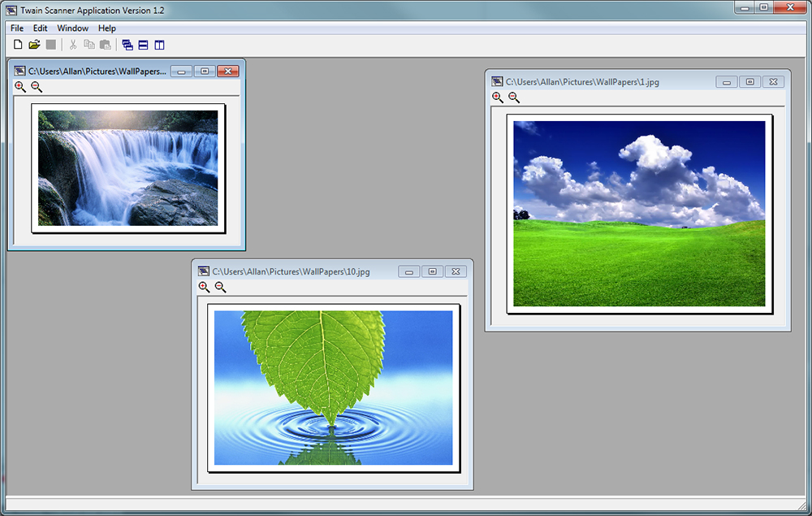
Task: Zoom out in the waterfall image window
Action: click(x=37, y=87)
